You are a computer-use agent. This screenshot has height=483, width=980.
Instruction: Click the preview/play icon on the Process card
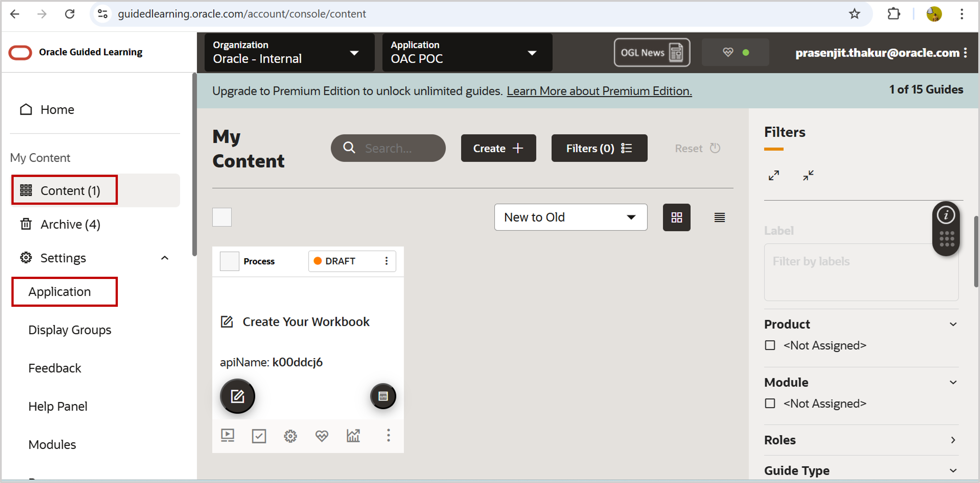pyautogui.click(x=227, y=435)
